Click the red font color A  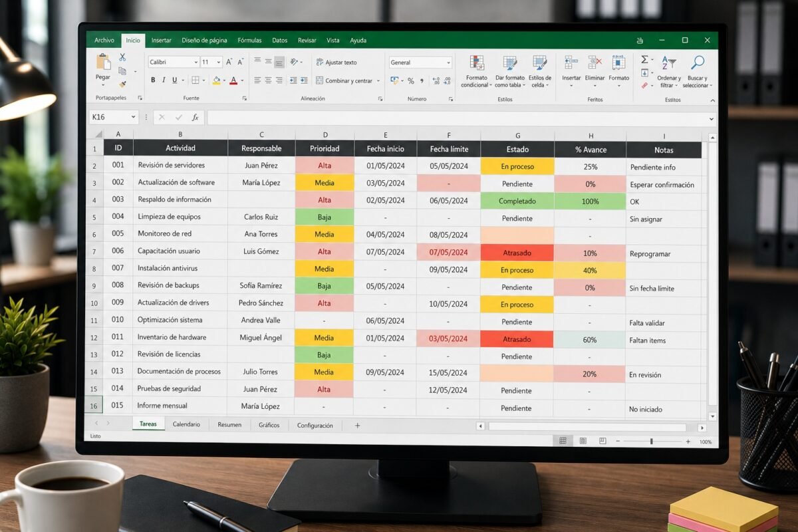(233, 80)
